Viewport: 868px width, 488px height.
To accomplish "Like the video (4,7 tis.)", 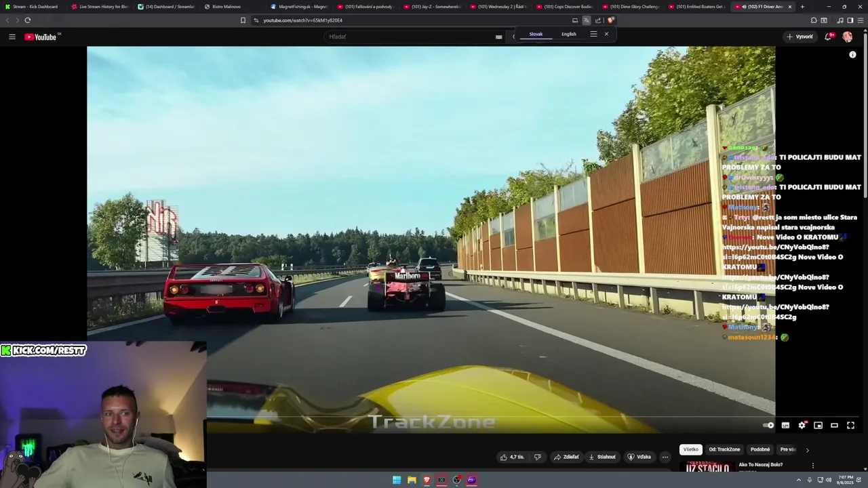I will [512, 457].
